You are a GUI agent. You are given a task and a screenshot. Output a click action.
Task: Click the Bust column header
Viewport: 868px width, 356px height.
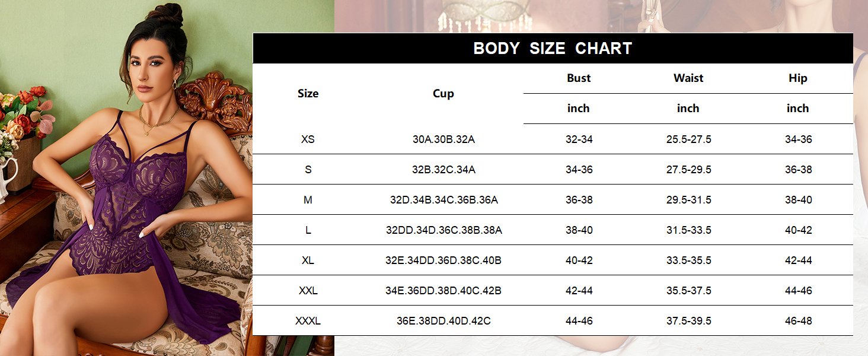(579, 78)
